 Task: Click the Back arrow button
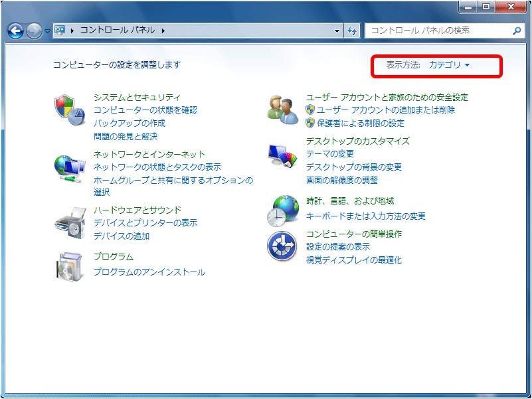coord(15,31)
